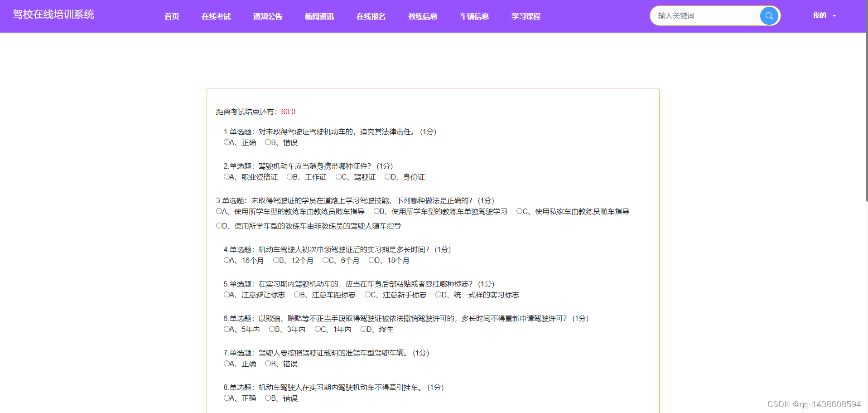The image size is (868, 413).
Task: Open the 在线考试 navigation item
Action: [x=216, y=16]
